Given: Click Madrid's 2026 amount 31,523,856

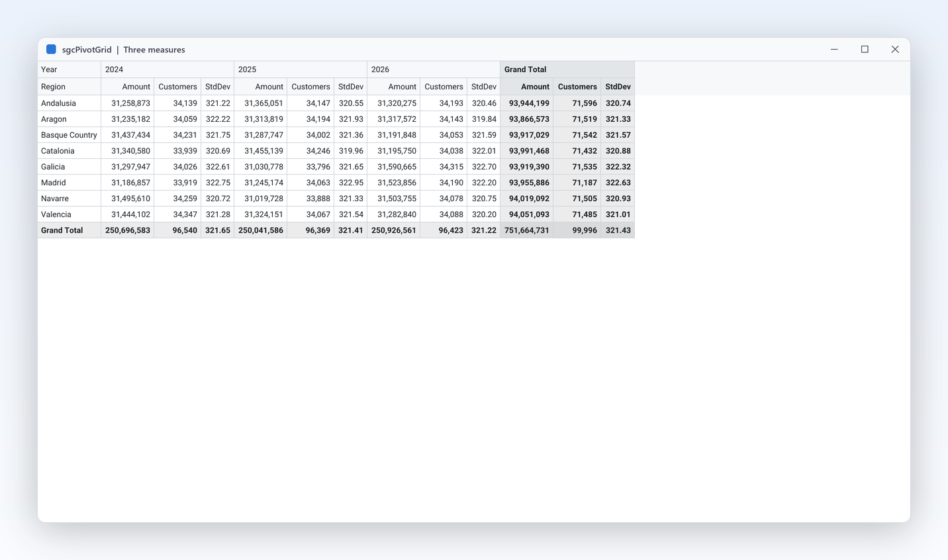Looking at the screenshot, I should click(x=394, y=183).
